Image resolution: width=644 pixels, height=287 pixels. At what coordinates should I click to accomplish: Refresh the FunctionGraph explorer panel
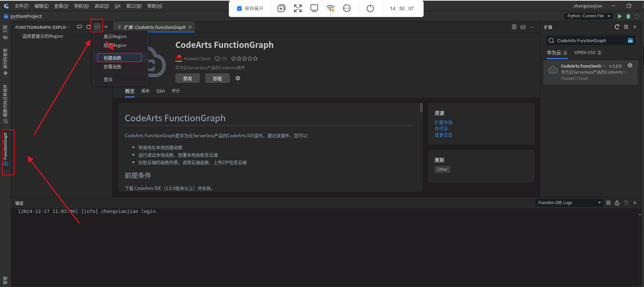88,27
